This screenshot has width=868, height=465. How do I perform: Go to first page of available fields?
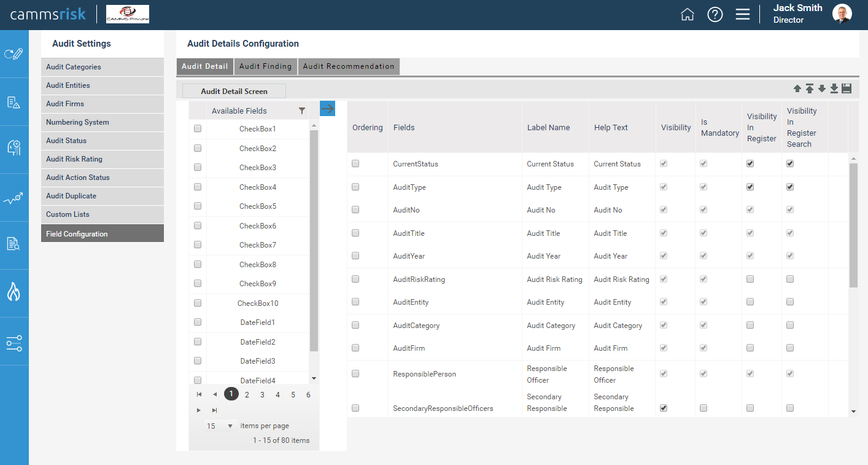click(x=200, y=394)
